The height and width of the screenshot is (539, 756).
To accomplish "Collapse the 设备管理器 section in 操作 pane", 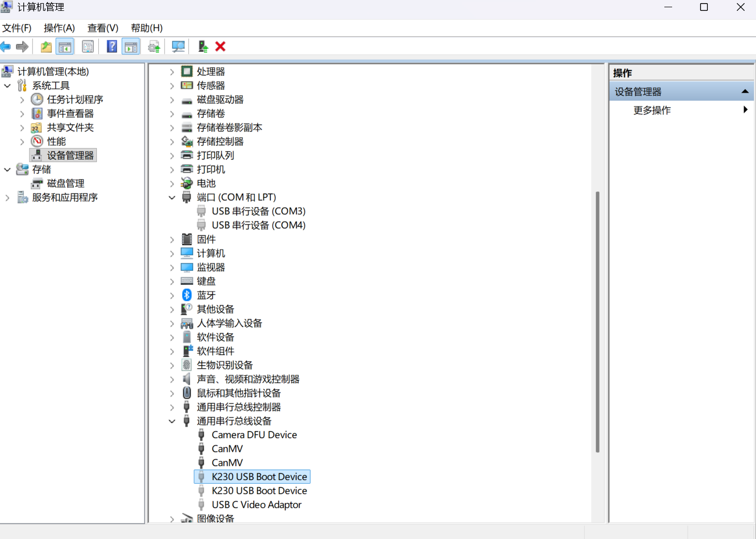I will pos(745,92).
